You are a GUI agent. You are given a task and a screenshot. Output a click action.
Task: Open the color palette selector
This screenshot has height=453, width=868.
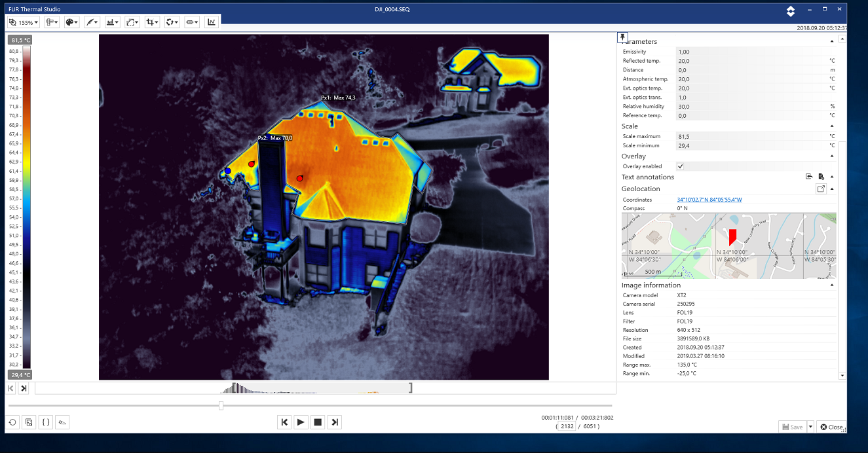coord(72,22)
